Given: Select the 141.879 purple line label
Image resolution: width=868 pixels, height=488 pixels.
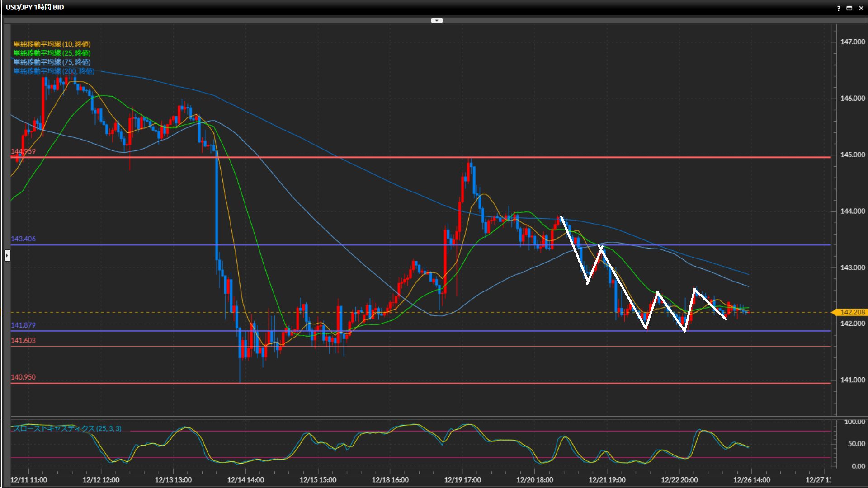Looking at the screenshot, I should point(23,325).
